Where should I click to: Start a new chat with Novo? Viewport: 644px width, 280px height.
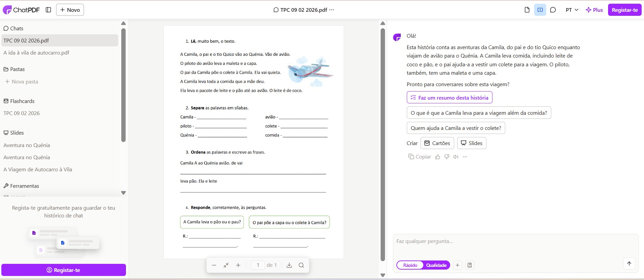pos(70,10)
